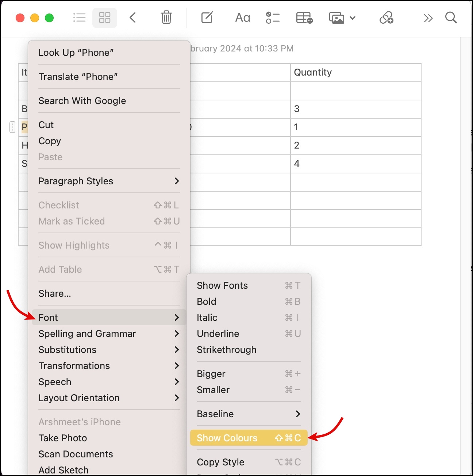Open the search icon

click(451, 17)
